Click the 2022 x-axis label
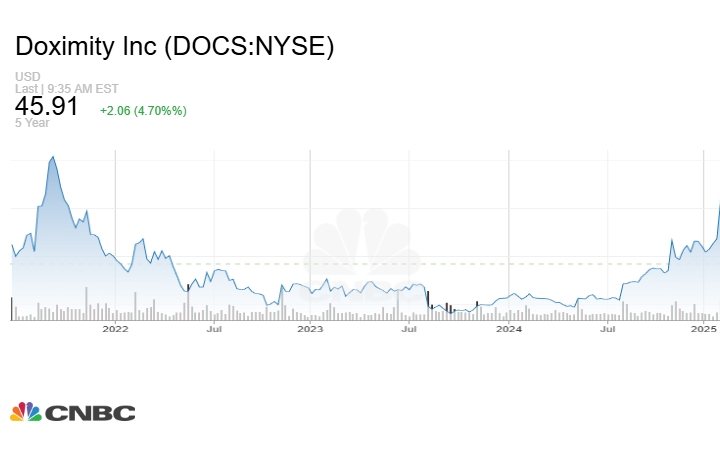720x450 pixels. (x=115, y=329)
